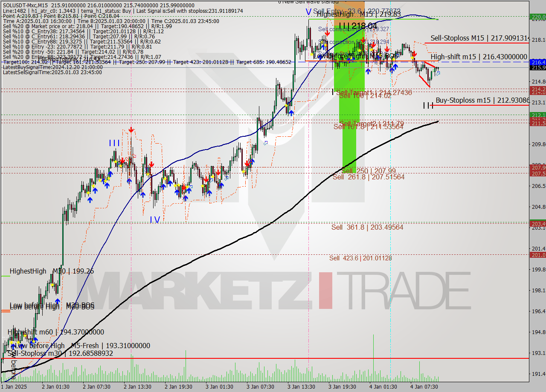
Task: Select the 'Buy-Stoploss m15 | 212.93086' label
Action: coord(482,101)
